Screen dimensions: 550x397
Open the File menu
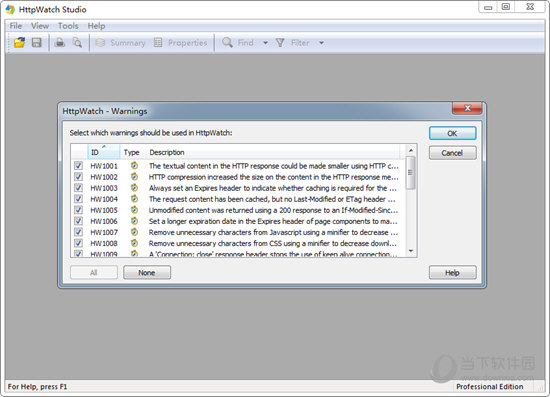tap(15, 26)
